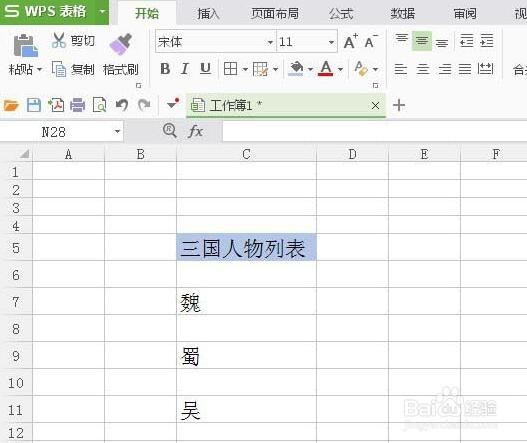Open table style dropdown arrow

tap(276, 70)
